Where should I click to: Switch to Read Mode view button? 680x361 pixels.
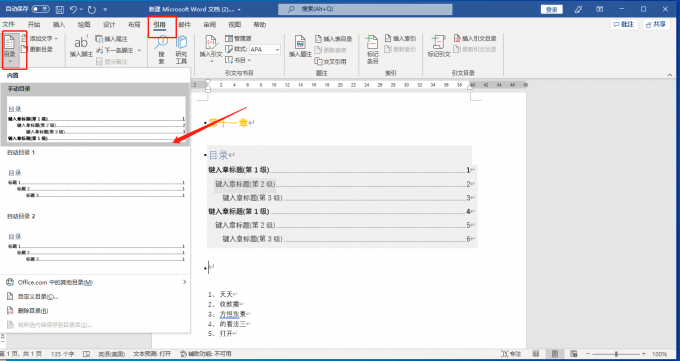(x=536, y=354)
